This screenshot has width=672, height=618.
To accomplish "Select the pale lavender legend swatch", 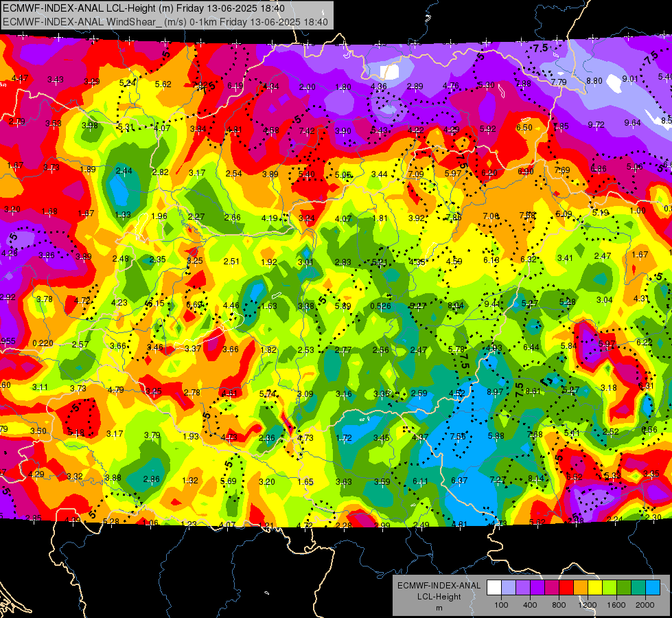I will click(x=509, y=588).
